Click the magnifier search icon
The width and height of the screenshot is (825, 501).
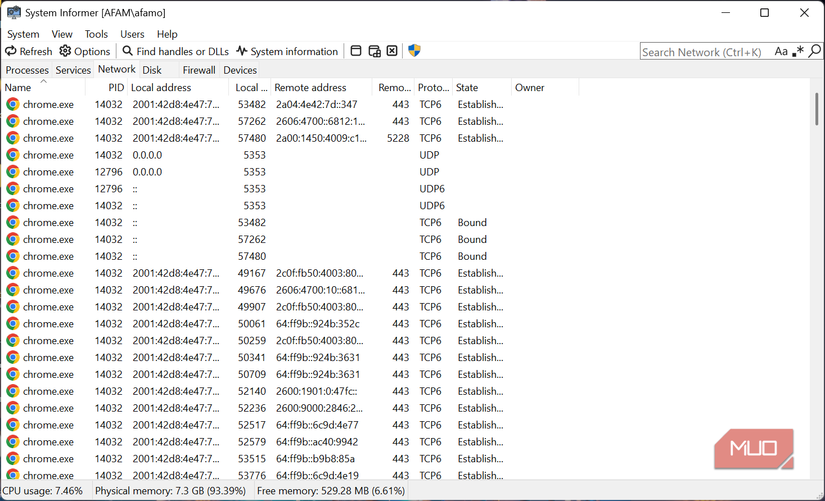[814, 51]
